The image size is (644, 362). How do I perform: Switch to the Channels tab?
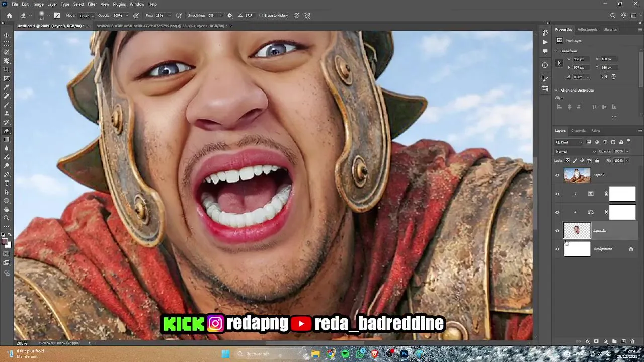tap(578, 131)
